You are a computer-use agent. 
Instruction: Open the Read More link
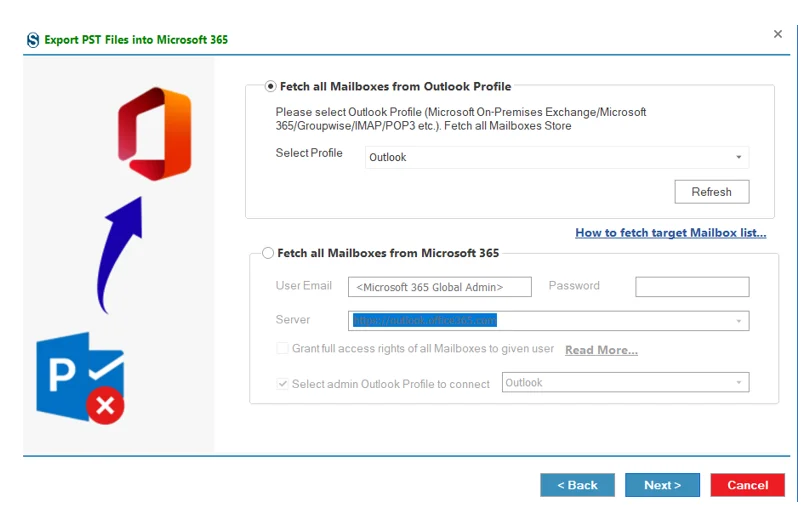coord(601,350)
